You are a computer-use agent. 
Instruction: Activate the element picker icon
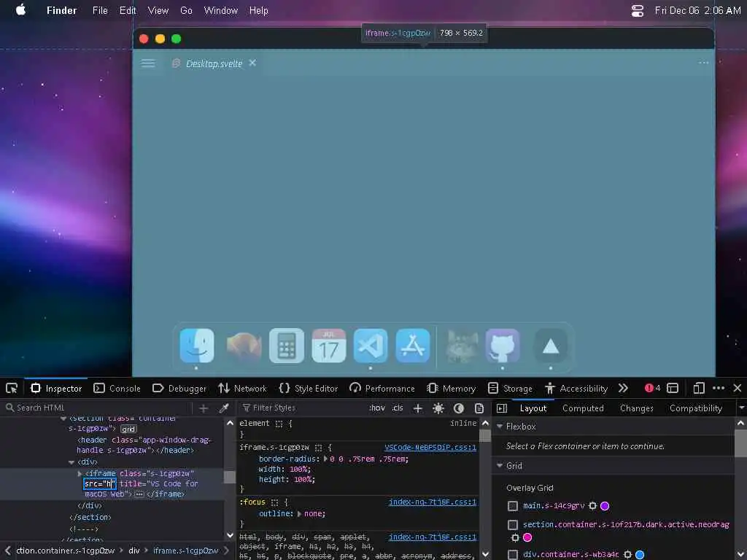click(x=12, y=388)
